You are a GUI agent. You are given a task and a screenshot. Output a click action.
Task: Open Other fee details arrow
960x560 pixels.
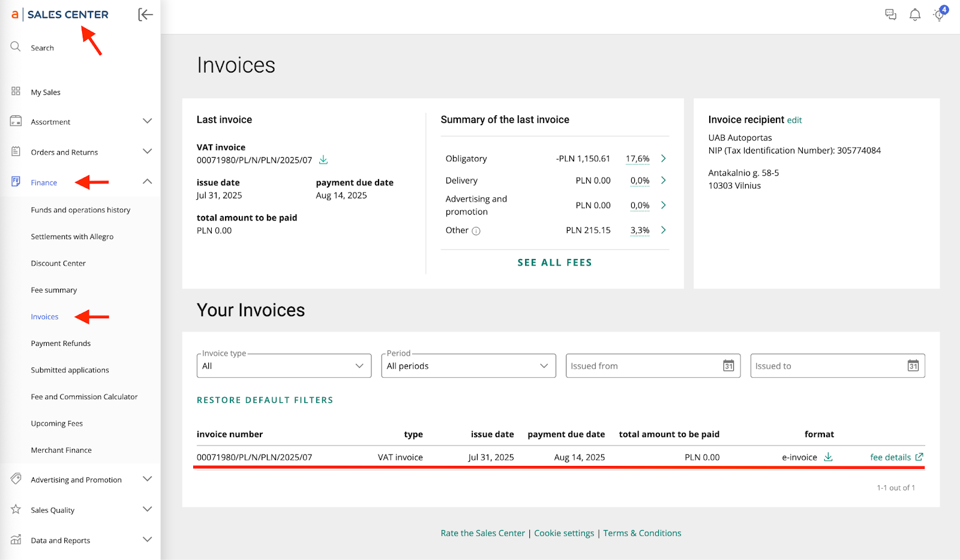[x=663, y=230]
